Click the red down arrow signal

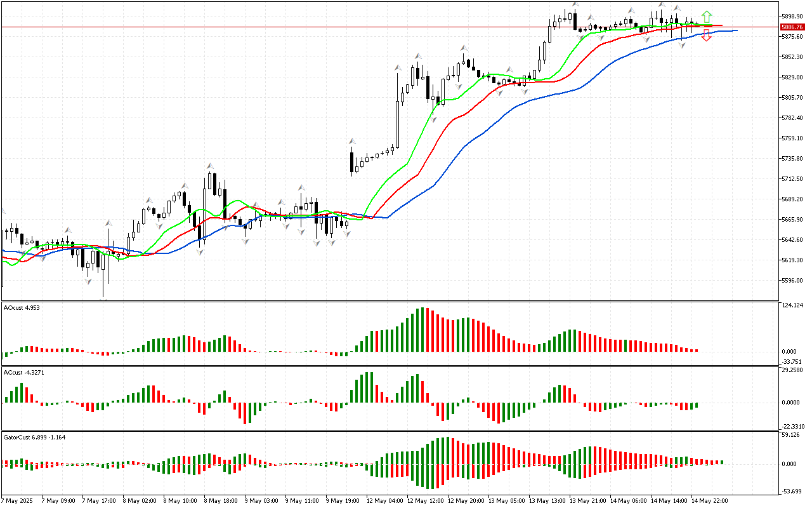click(x=707, y=36)
